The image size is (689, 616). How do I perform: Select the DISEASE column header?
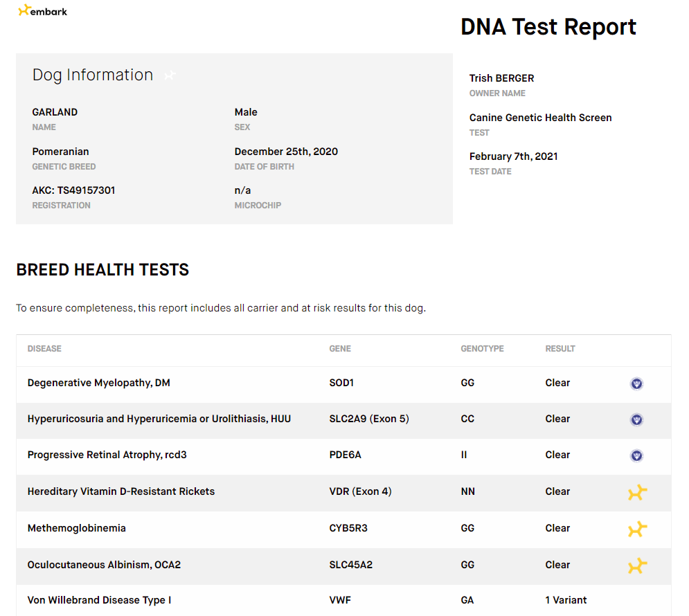click(x=44, y=349)
